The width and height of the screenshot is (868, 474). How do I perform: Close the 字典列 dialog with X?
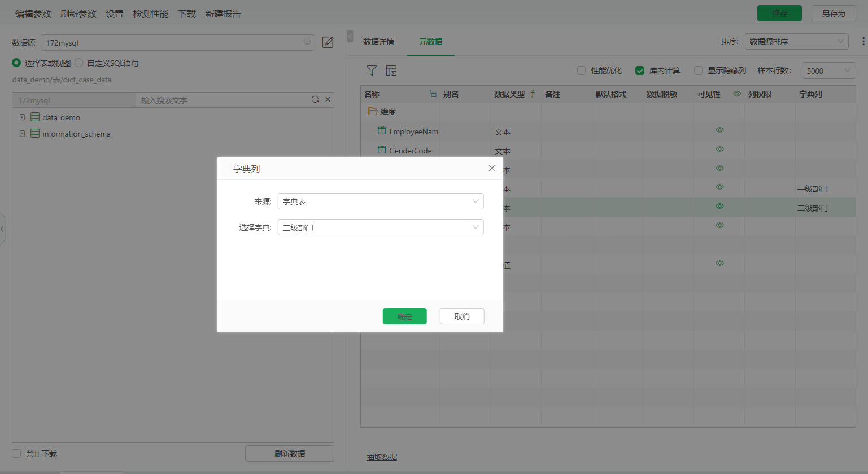click(x=492, y=168)
